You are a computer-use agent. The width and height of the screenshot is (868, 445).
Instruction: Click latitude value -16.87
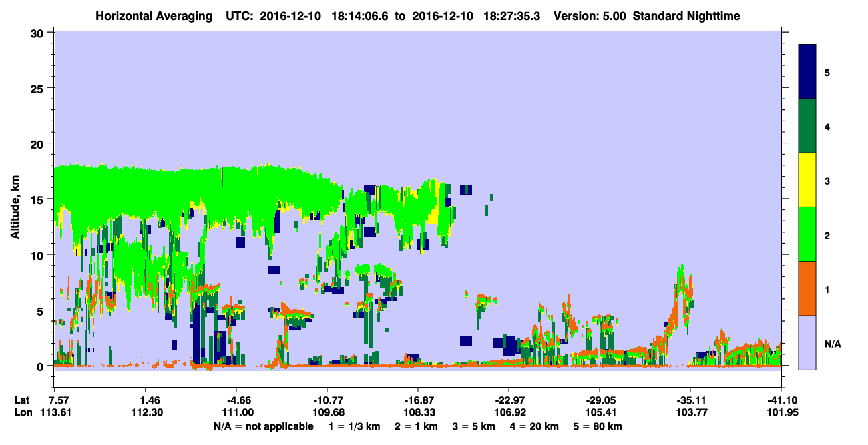point(418,400)
